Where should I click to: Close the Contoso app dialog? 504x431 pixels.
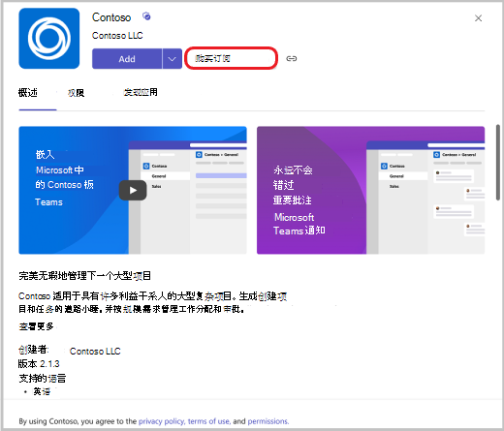click(478, 18)
